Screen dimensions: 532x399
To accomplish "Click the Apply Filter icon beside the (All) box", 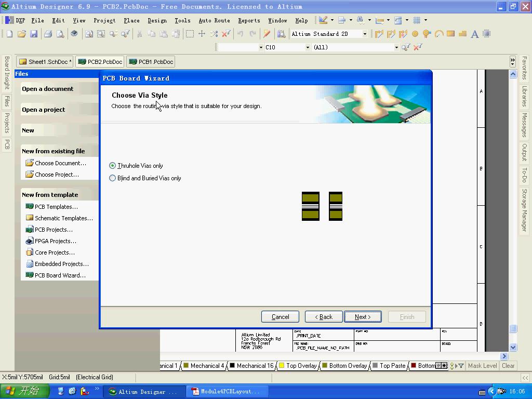I will pyautogui.click(x=405, y=47).
